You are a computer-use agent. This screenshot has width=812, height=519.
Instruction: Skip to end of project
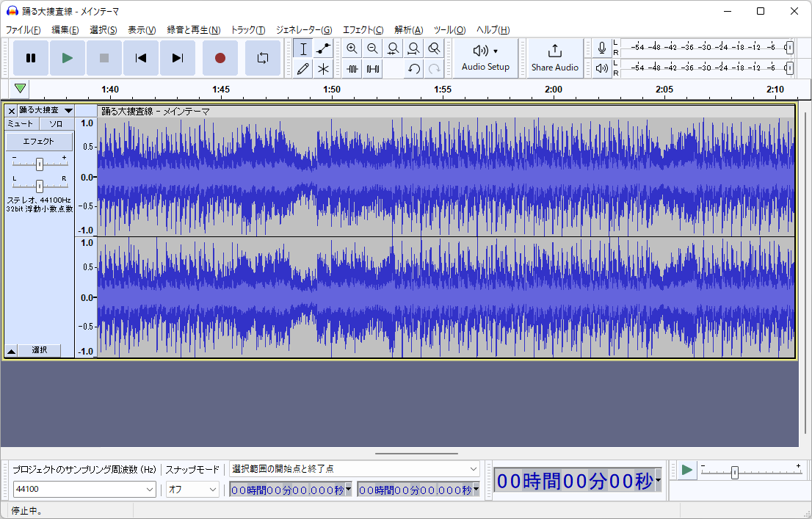click(x=178, y=58)
